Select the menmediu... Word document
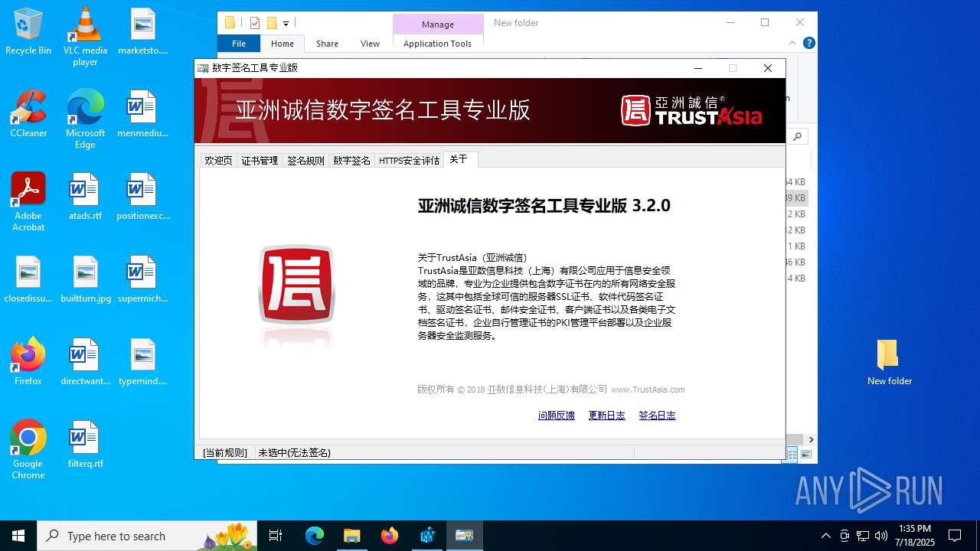 (142, 114)
